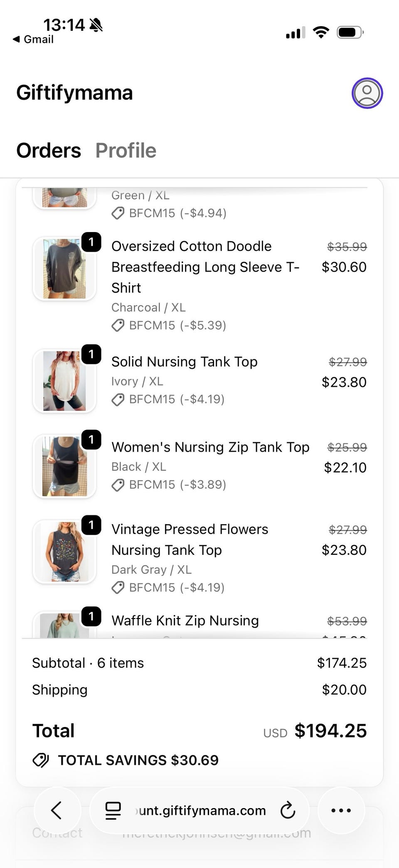Open the three-dots browser menu
This screenshot has width=399, height=868.
tap(341, 810)
